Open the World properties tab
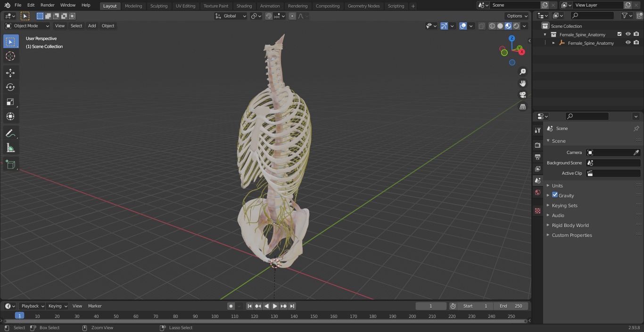 click(537, 193)
